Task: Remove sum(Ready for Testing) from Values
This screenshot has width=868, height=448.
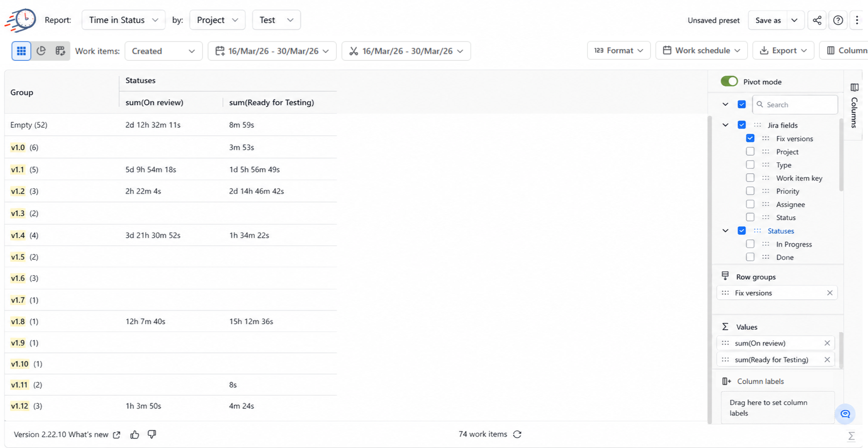Action: [x=827, y=359]
